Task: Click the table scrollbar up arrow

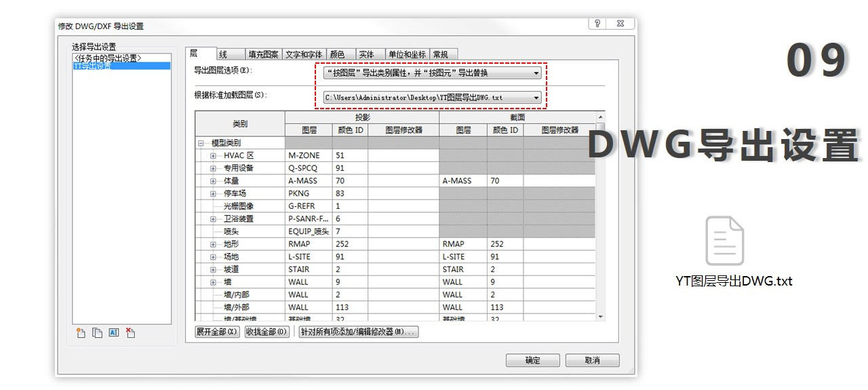Action: point(600,117)
